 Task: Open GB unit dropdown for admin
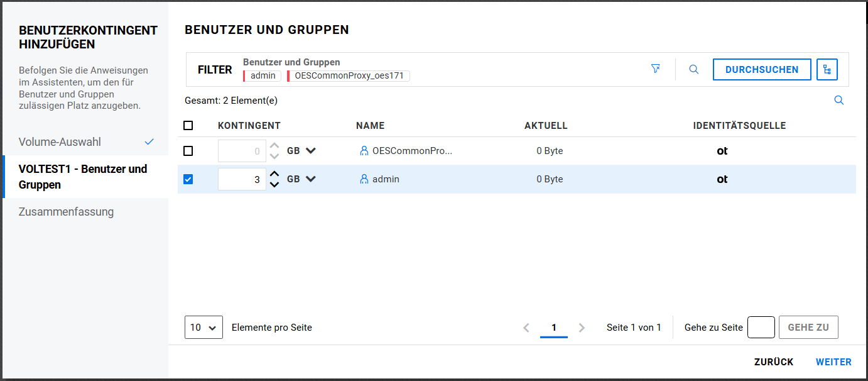click(x=310, y=179)
